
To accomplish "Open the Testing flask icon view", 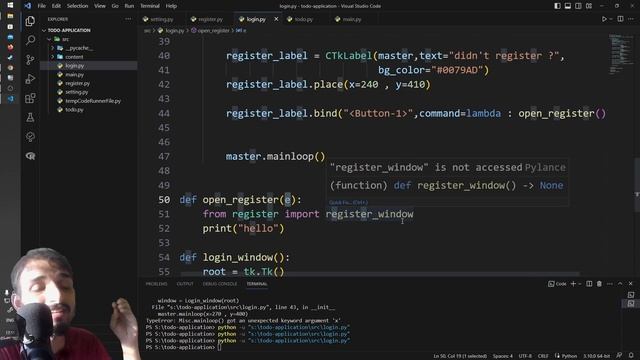I will [x=30, y=118].
